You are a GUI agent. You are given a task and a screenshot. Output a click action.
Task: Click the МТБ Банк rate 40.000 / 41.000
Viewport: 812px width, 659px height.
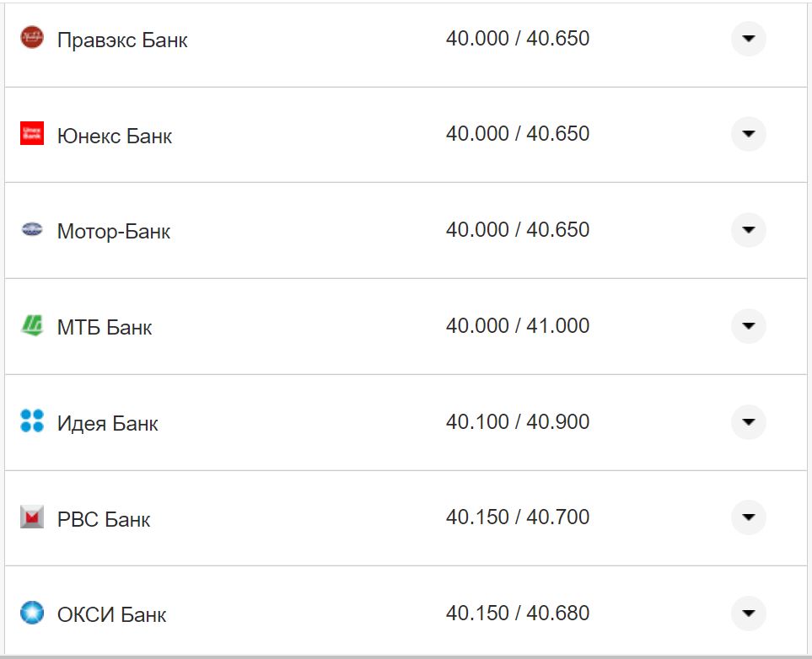(517, 326)
